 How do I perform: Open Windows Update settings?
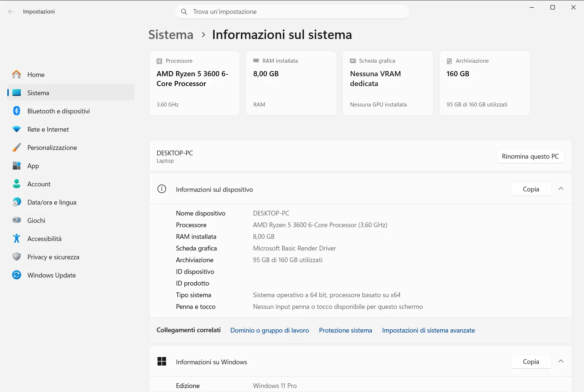71,275
